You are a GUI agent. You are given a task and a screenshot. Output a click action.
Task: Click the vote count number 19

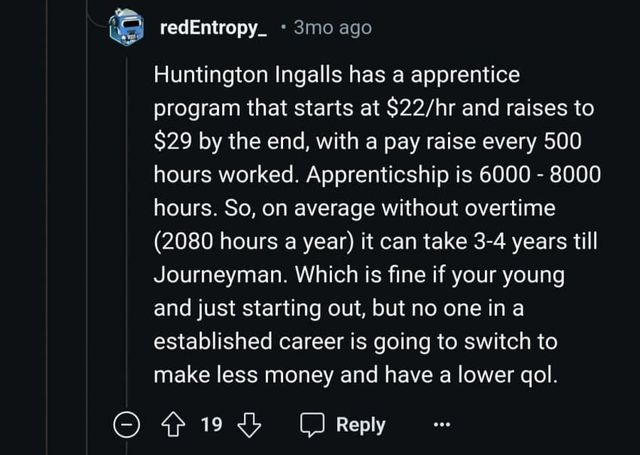[211, 424]
